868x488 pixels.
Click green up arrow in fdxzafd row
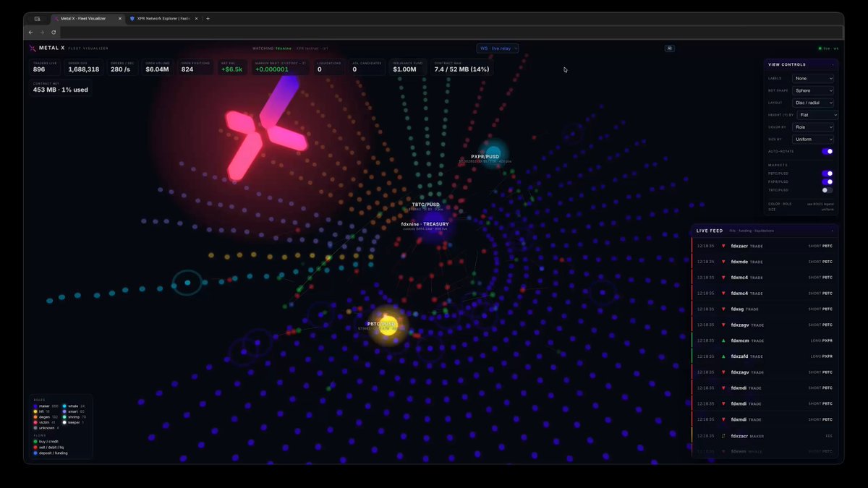pyautogui.click(x=723, y=356)
